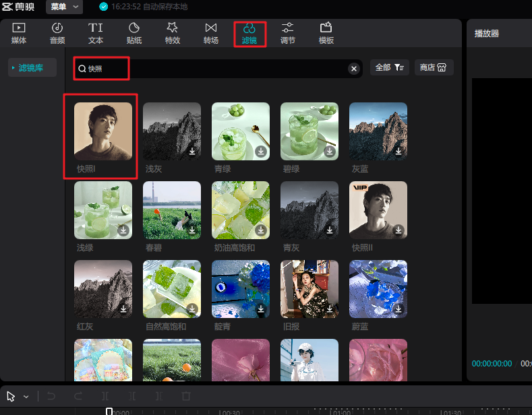Select the 贴纸 (Stickers) tab
This screenshot has height=415, width=532.
(x=134, y=33)
